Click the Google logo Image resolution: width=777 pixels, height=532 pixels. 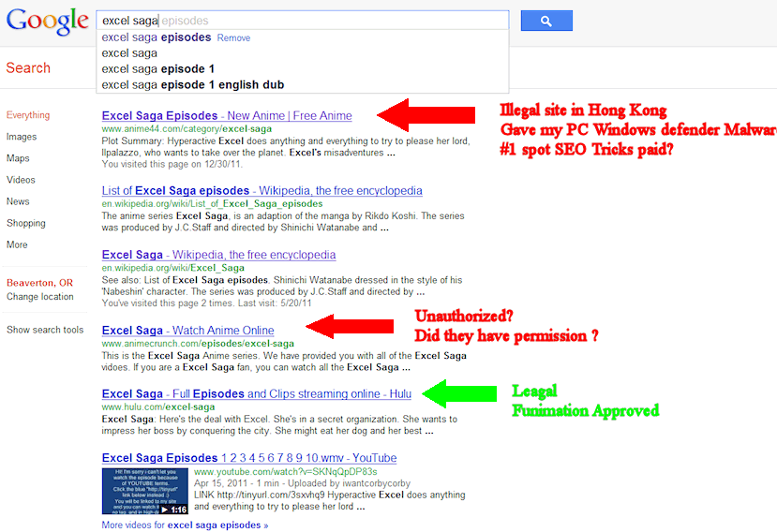click(x=47, y=22)
